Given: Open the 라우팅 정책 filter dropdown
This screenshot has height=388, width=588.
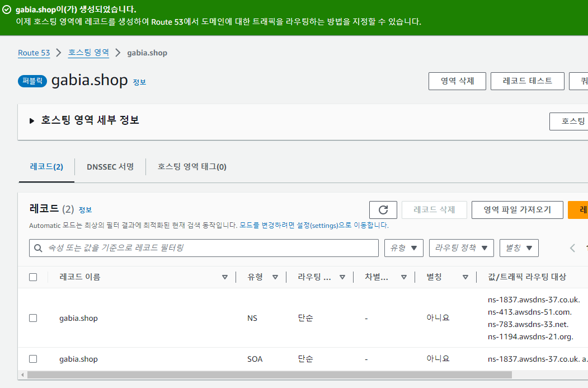Looking at the screenshot, I should click(461, 248).
